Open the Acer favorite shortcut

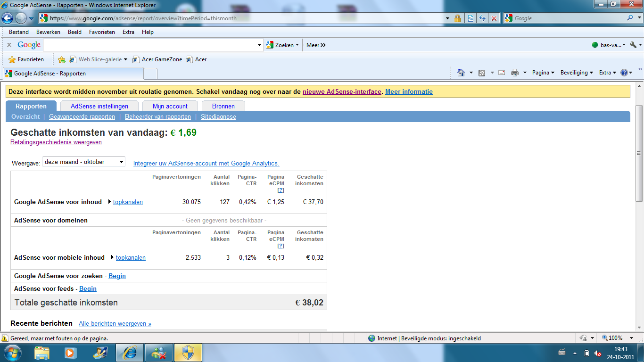196,59
